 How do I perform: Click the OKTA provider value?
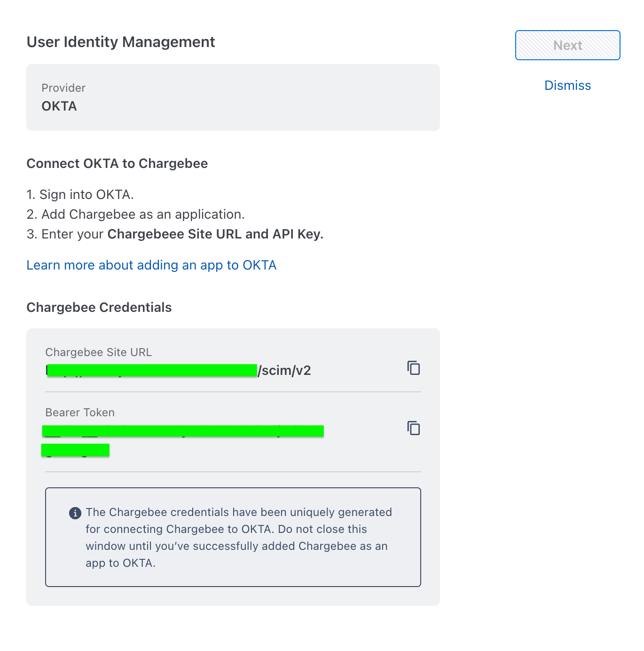59,106
